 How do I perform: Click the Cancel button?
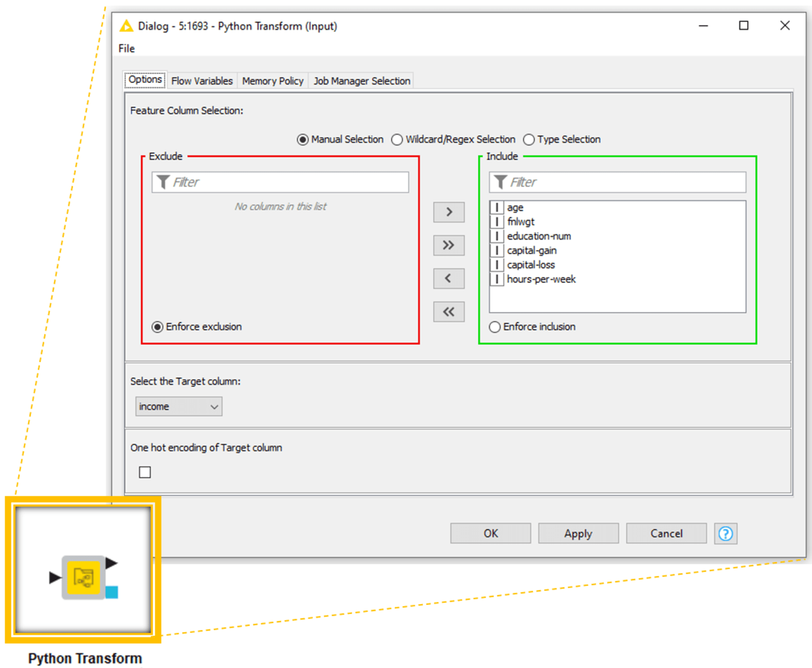(x=666, y=534)
